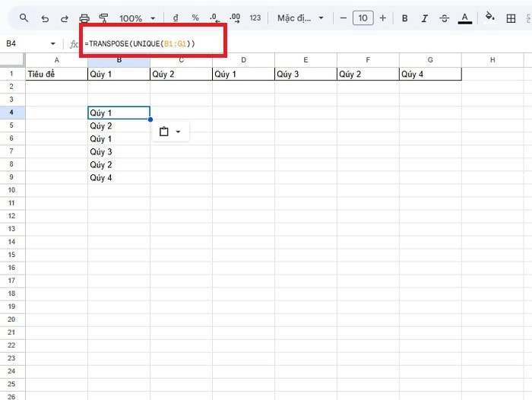
Task: Click cell B7 'Qúy 3'
Action: click(x=119, y=151)
